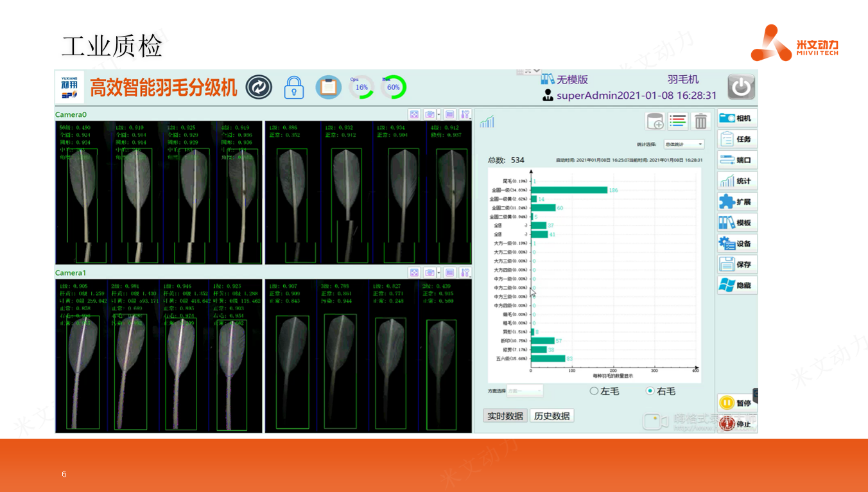Screen dimensions: 868x492
Task: Click the 全圆一级 bar showing 186
Action: click(x=569, y=190)
